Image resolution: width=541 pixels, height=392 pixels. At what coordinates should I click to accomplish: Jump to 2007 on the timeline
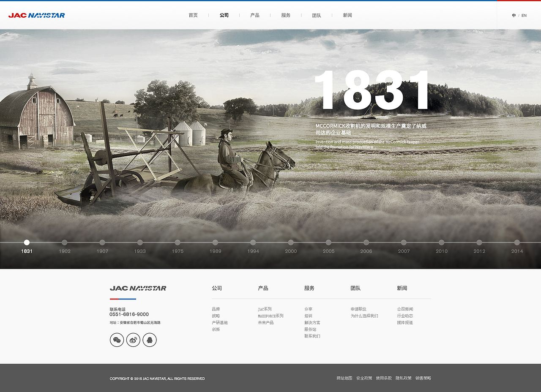(x=404, y=242)
